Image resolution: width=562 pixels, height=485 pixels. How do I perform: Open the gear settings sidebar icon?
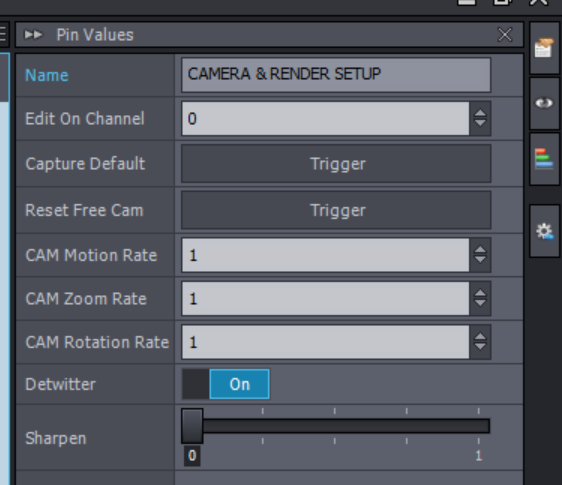(x=544, y=231)
